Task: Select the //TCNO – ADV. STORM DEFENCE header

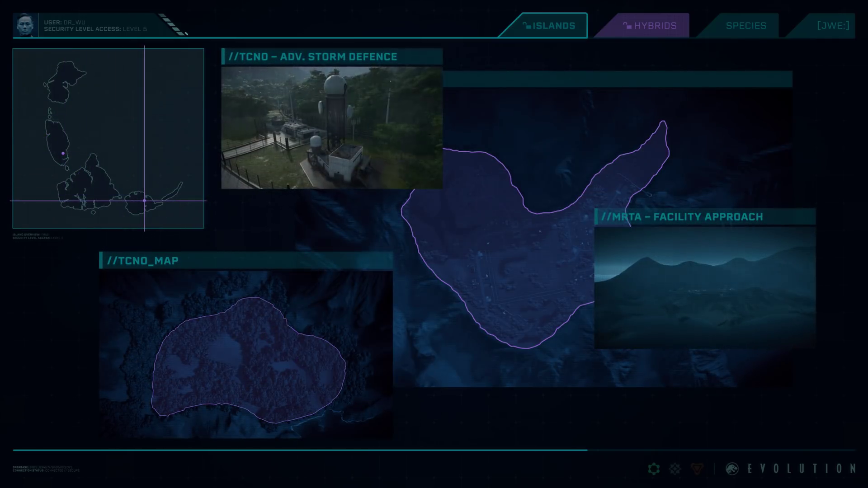Action: pyautogui.click(x=332, y=56)
